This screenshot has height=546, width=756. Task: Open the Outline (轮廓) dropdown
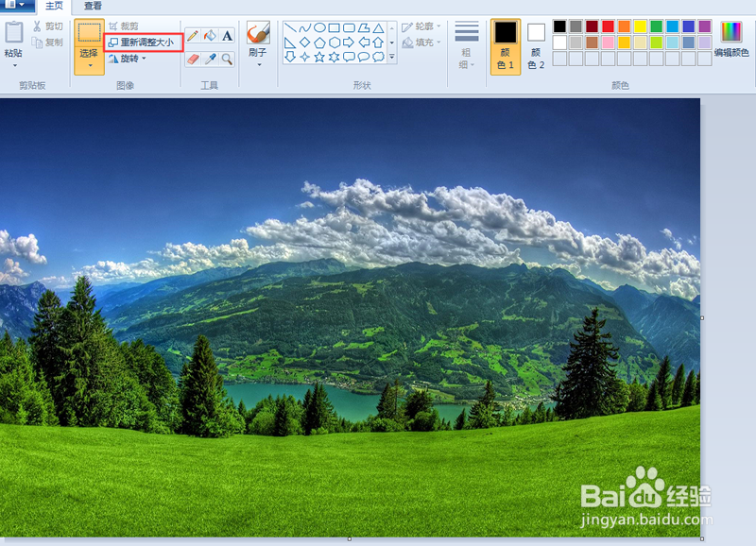(421, 26)
